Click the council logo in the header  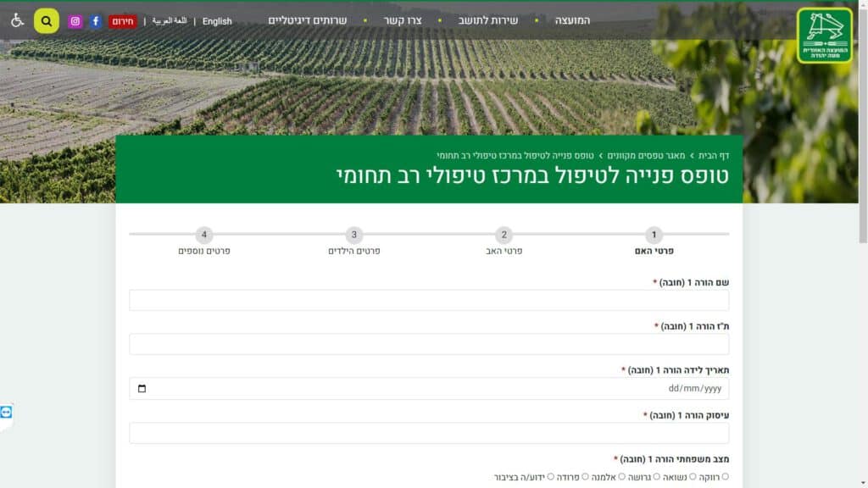[x=824, y=36]
